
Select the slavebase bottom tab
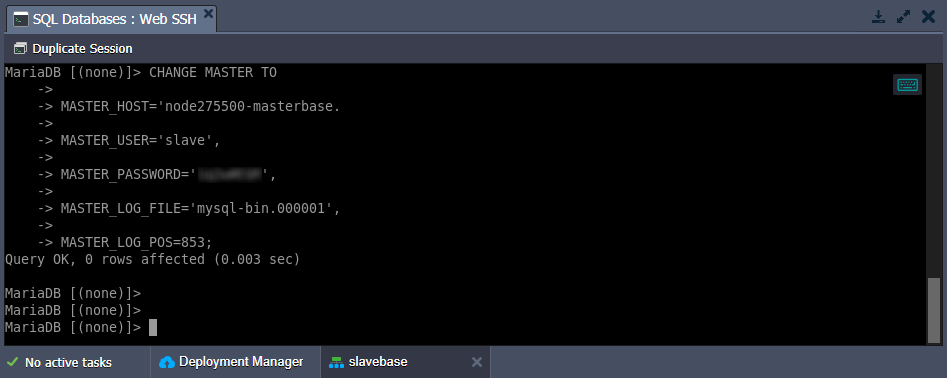coord(405,362)
